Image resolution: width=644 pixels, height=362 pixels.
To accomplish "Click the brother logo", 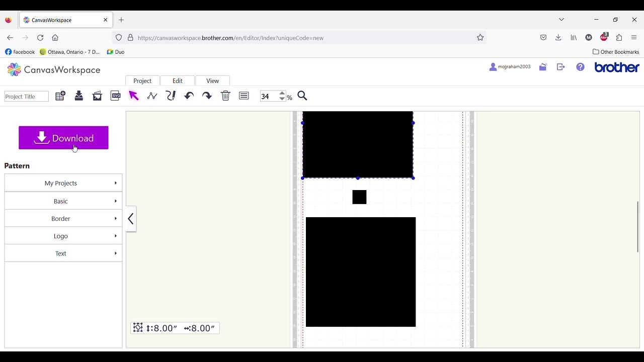I will [617, 67].
